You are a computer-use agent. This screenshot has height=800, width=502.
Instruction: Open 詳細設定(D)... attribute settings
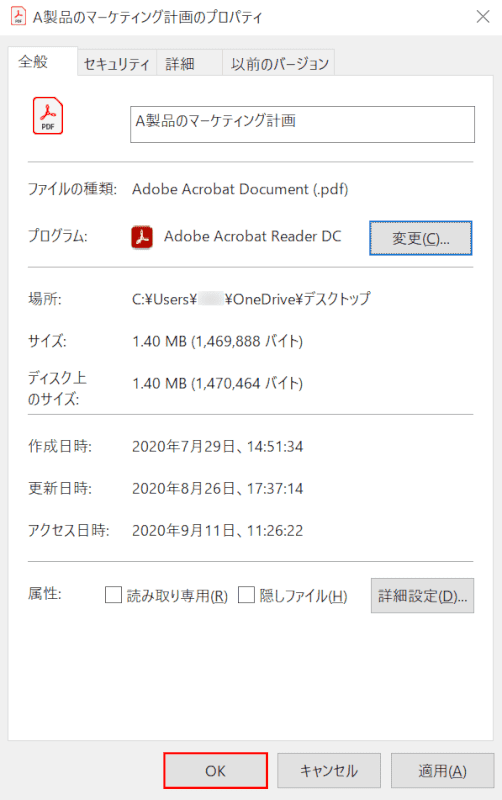[422, 595]
